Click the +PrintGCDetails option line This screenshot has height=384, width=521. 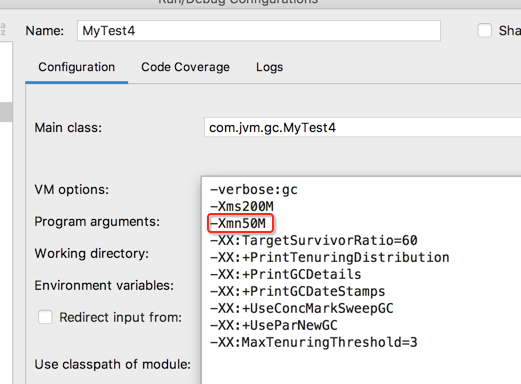(285, 274)
